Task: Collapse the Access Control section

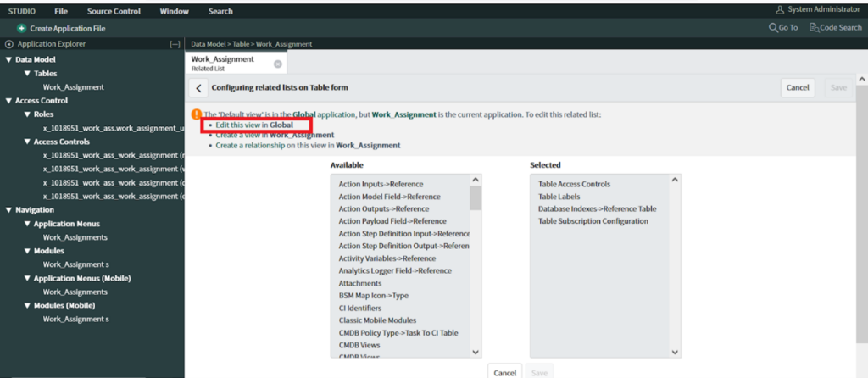Action: [x=8, y=101]
